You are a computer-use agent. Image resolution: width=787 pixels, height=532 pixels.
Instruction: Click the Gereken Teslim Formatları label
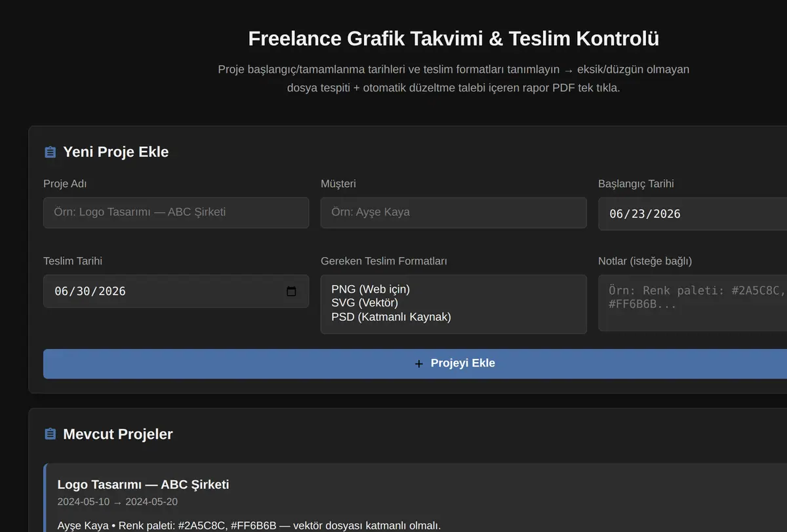(x=384, y=261)
